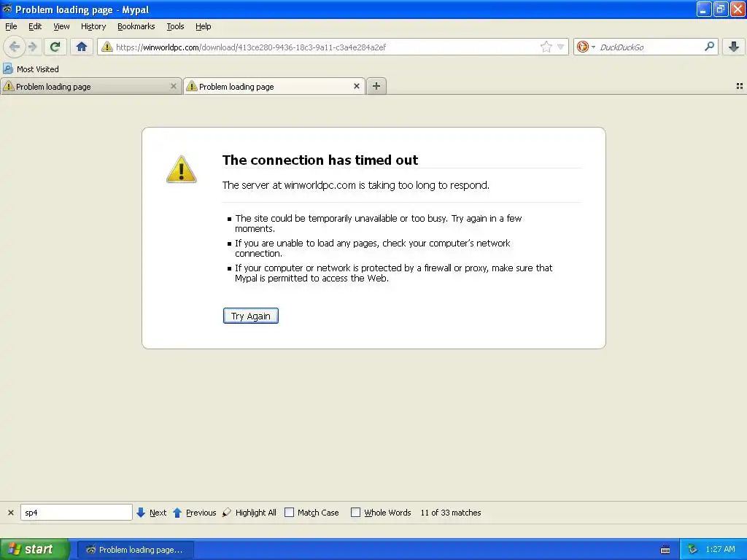Close the first Problem loading page tab

tap(174, 86)
